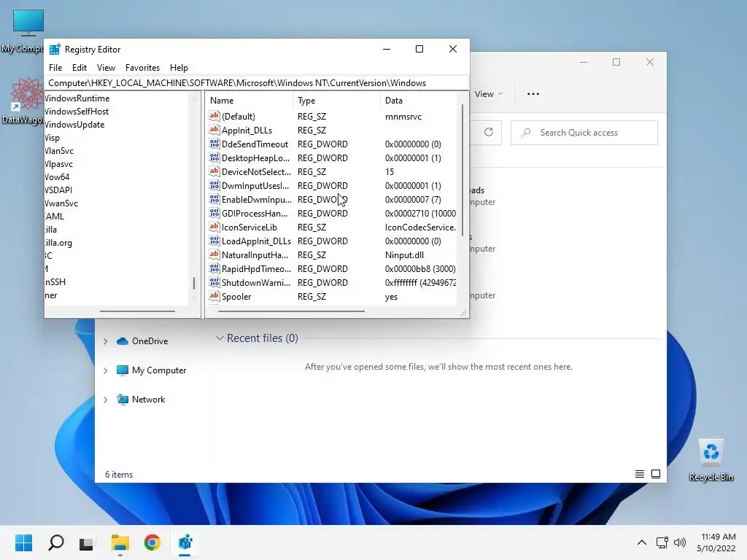Screen dimensions: 747x560
Task: Click the DWORD icon of DwmInputUsesI... value
Action: pyautogui.click(x=214, y=184)
